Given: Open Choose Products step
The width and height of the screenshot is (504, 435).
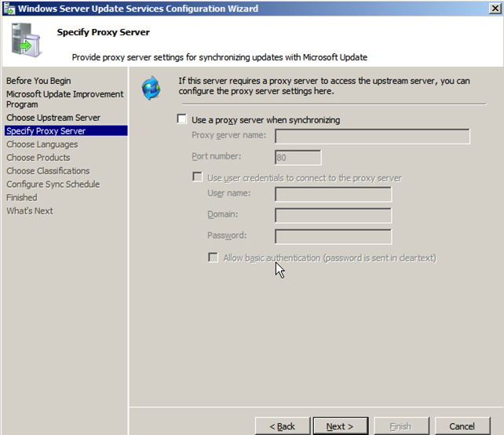Looking at the screenshot, I should tap(38, 158).
